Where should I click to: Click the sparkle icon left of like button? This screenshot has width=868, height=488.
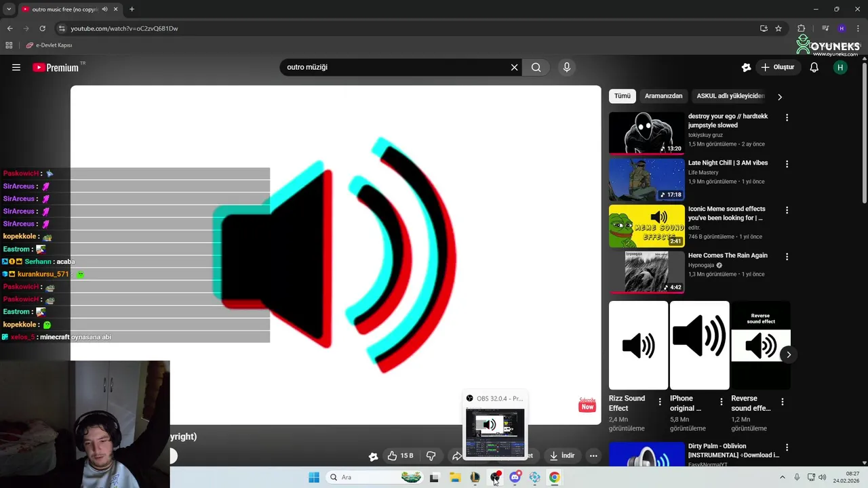coord(373,456)
